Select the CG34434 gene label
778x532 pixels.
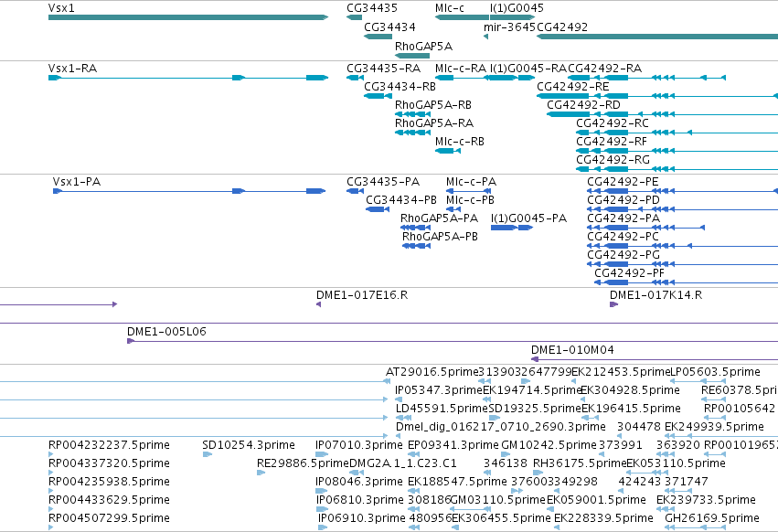click(x=389, y=27)
